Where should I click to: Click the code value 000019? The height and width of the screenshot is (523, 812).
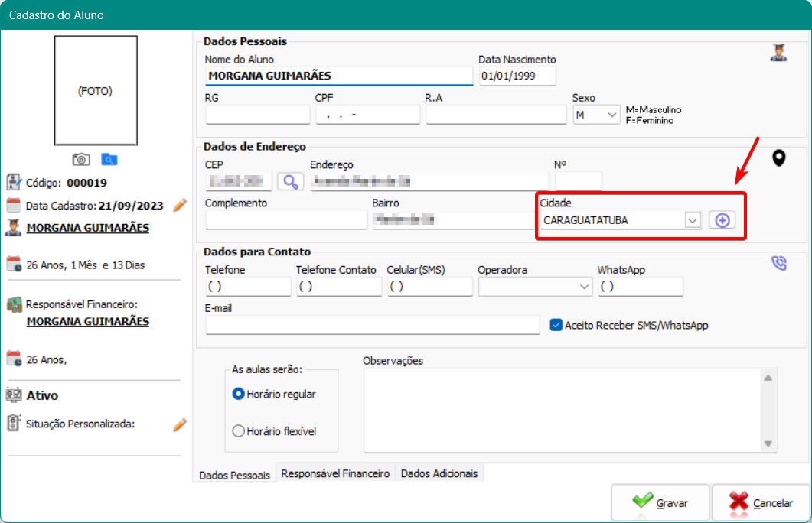point(87,183)
